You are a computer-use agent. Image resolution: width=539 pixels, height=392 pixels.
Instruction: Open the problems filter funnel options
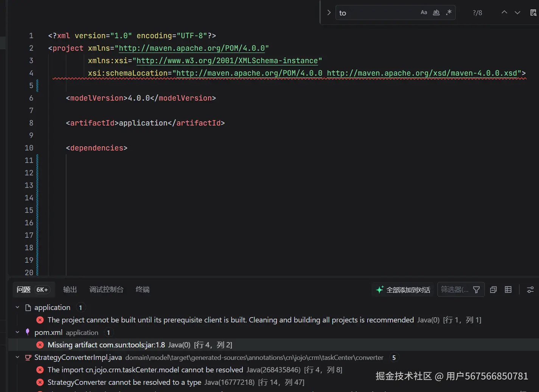tap(477, 290)
